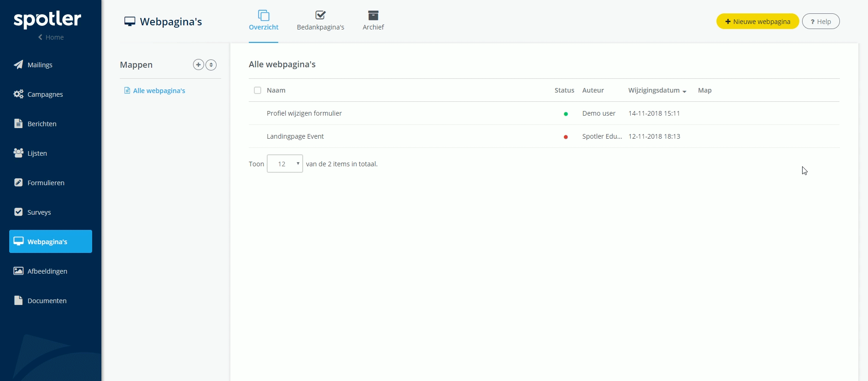Click the page icon beside Alle webpagina's folder

click(127, 90)
